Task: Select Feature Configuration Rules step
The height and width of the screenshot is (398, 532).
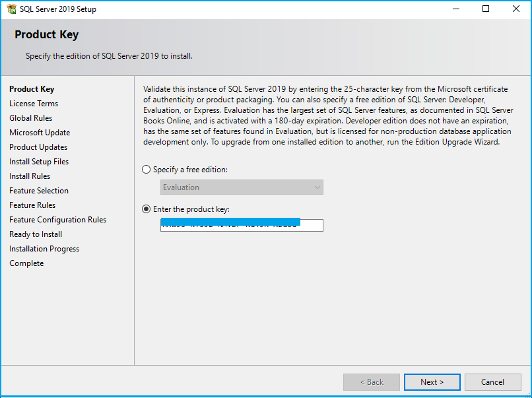Action: [x=57, y=220]
